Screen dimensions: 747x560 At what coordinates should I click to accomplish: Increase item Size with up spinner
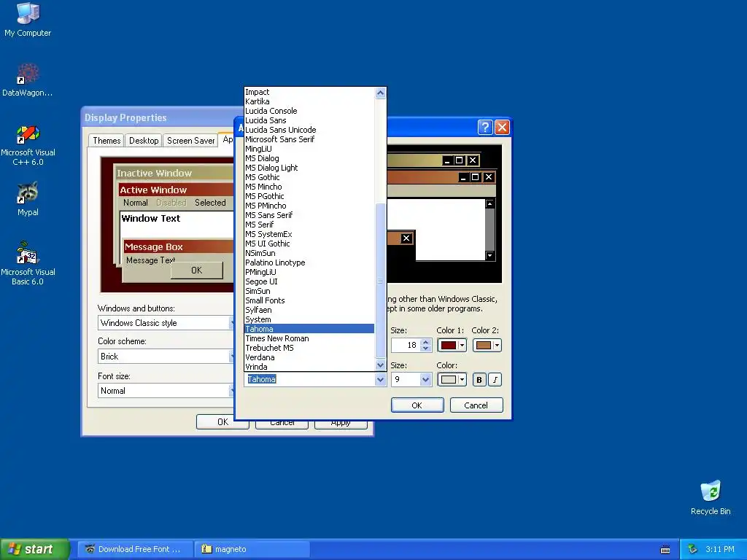426,341
